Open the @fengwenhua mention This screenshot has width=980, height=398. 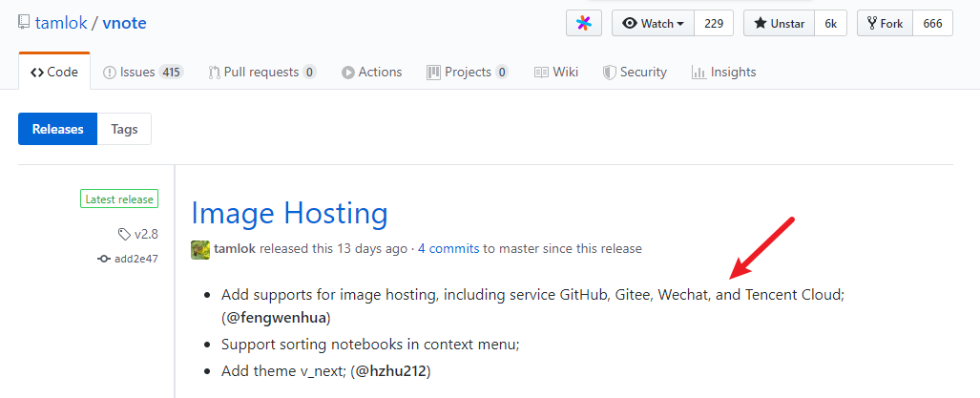click(x=276, y=318)
